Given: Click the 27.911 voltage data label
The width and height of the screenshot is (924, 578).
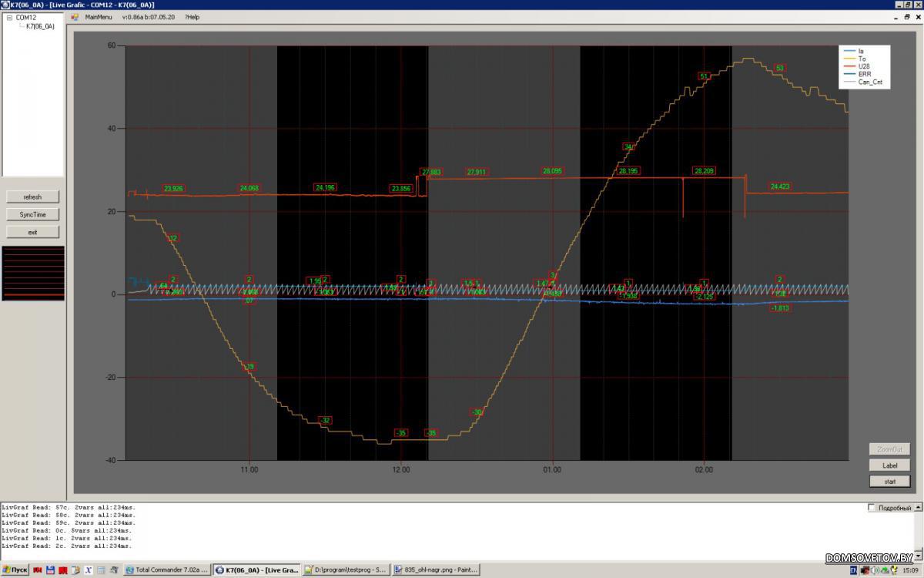Looking at the screenshot, I should pos(477,172).
